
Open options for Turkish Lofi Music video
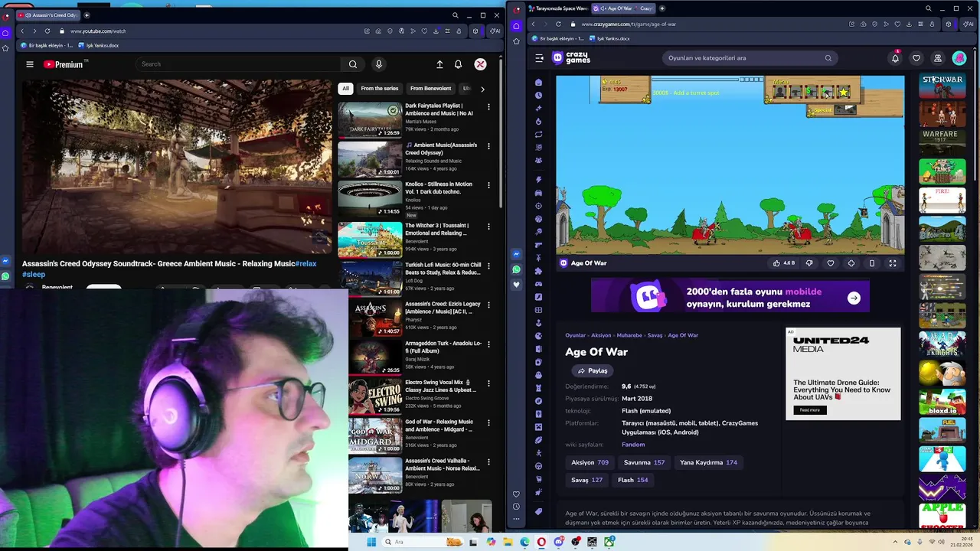coord(488,266)
